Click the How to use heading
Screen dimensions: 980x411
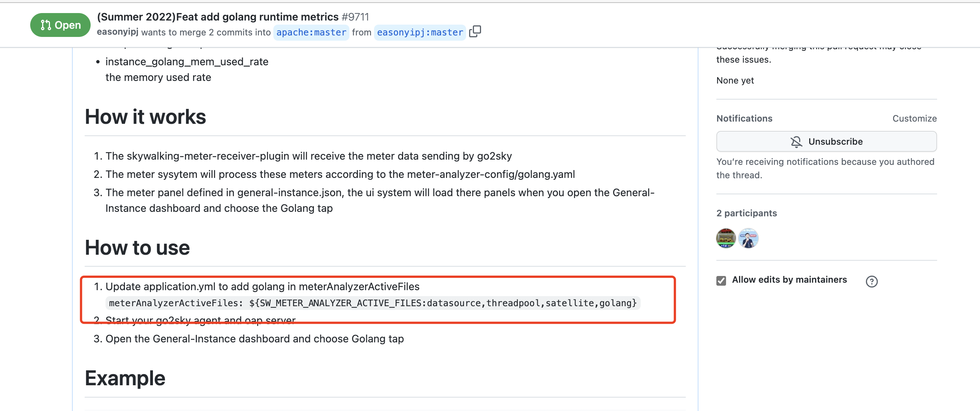click(137, 248)
